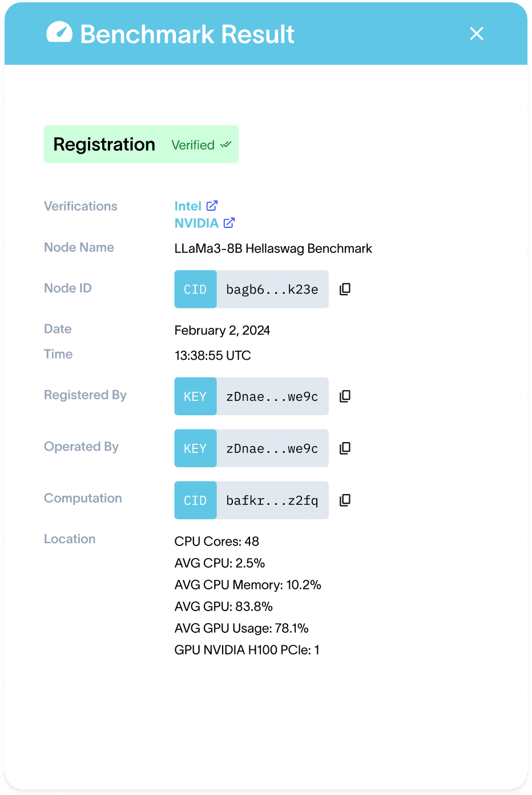This screenshot has width=532, height=795.
Task: Click the CID badge in the Computation row
Action: tap(195, 500)
